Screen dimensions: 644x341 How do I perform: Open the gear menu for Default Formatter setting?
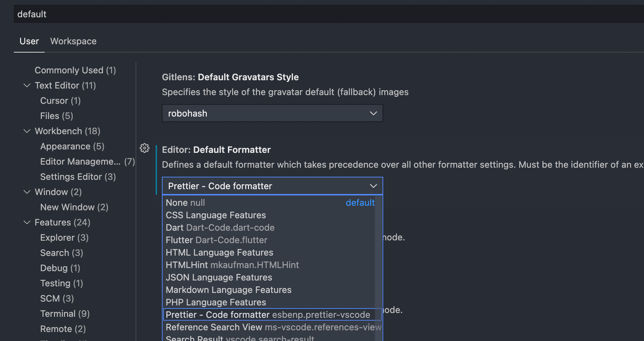click(145, 148)
